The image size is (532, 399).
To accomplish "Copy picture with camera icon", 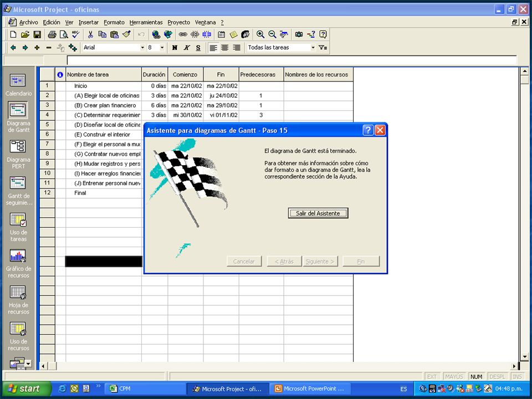I will (299, 34).
